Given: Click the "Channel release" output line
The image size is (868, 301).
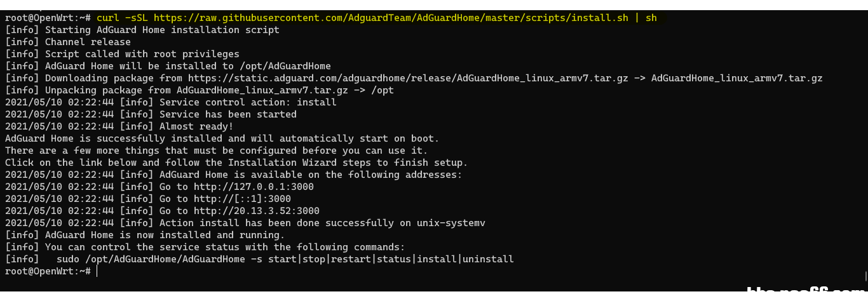Looking at the screenshot, I should 88,42.
